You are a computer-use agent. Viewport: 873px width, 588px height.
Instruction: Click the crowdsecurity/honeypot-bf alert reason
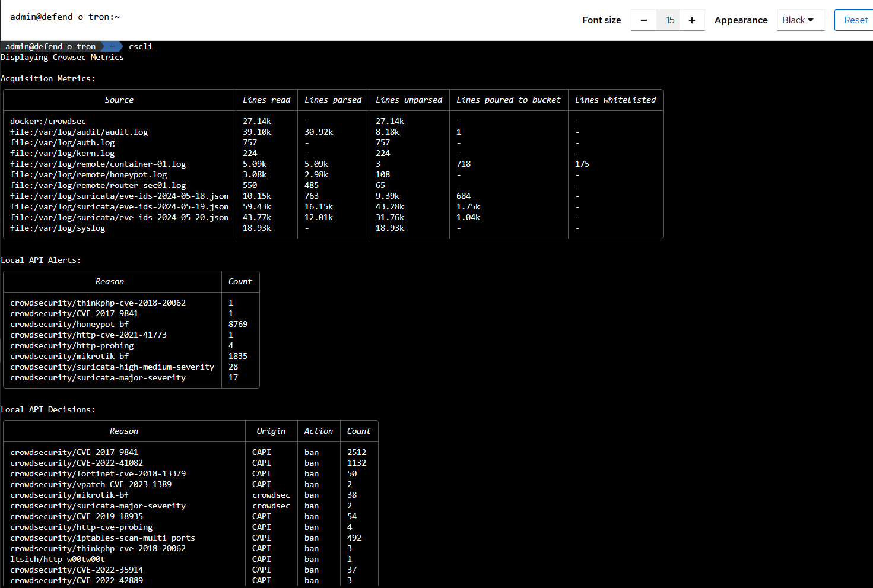(69, 324)
